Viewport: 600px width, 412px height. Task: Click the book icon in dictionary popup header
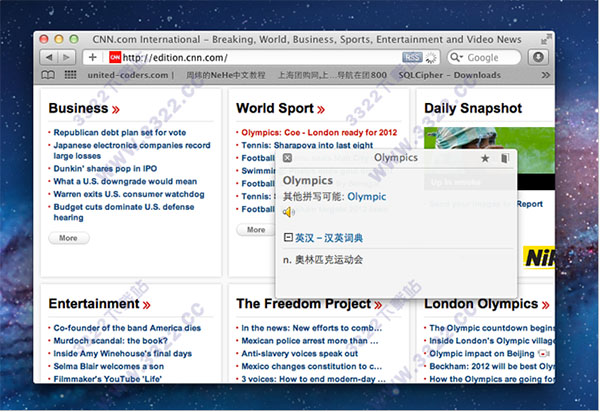505,158
